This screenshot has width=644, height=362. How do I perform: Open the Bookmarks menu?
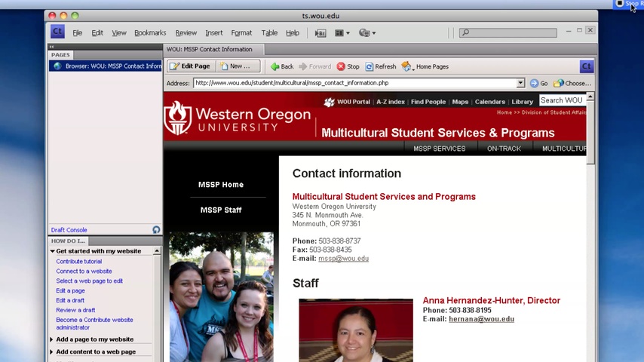pyautogui.click(x=150, y=33)
